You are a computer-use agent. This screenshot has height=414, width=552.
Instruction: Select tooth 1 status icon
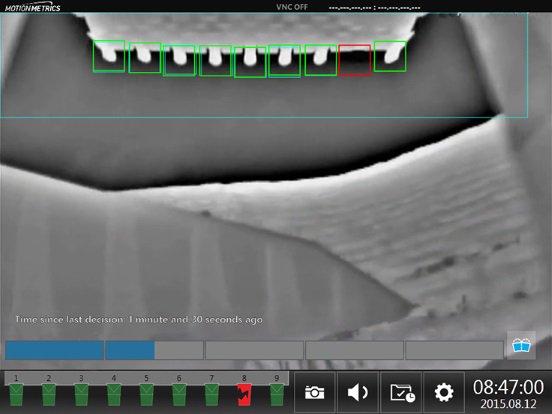pos(16,395)
